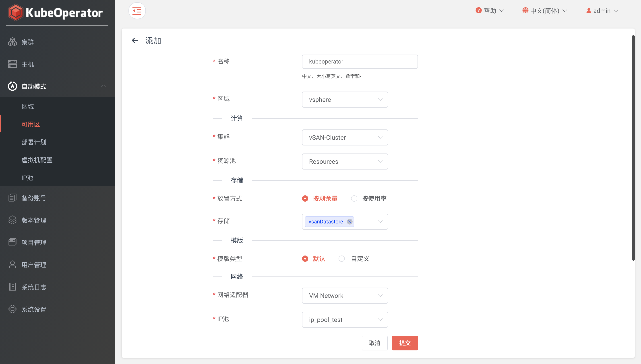Open the 集群 clusters icon in sidebar
641x364 pixels.
pos(12,42)
